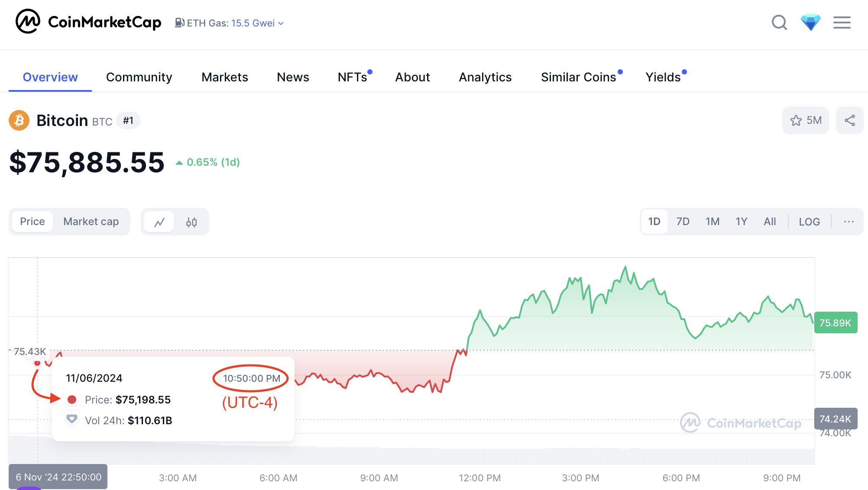
Task: Select the 7D time range
Action: coord(683,222)
